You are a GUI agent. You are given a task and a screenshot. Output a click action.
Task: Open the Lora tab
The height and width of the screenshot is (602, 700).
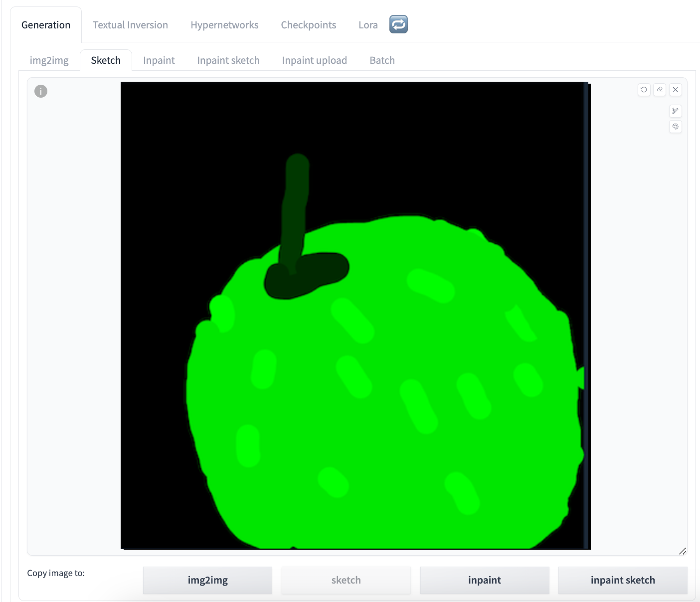[x=367, y=24]
